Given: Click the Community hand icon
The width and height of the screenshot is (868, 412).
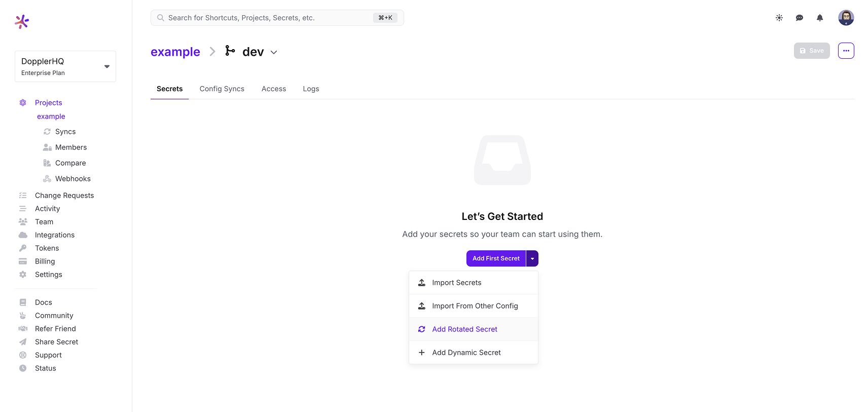Looking at the screenshot, I should point(23,316).
